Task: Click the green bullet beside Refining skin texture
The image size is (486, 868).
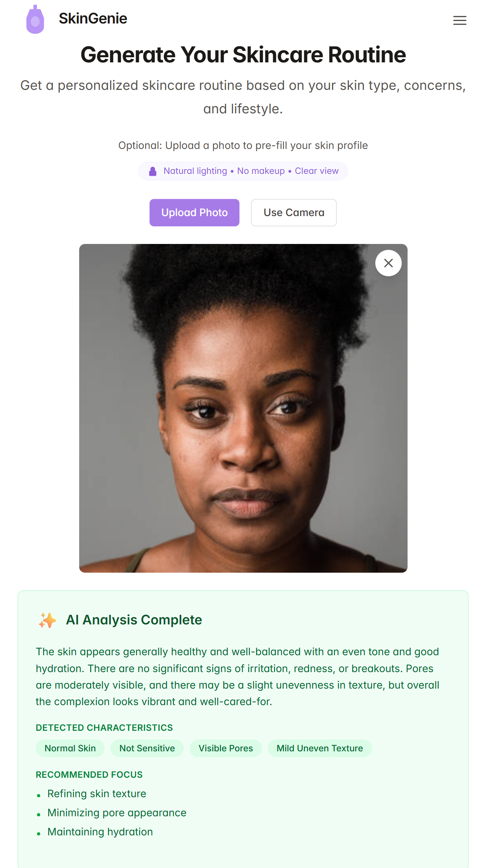Action: click(39, 794)
